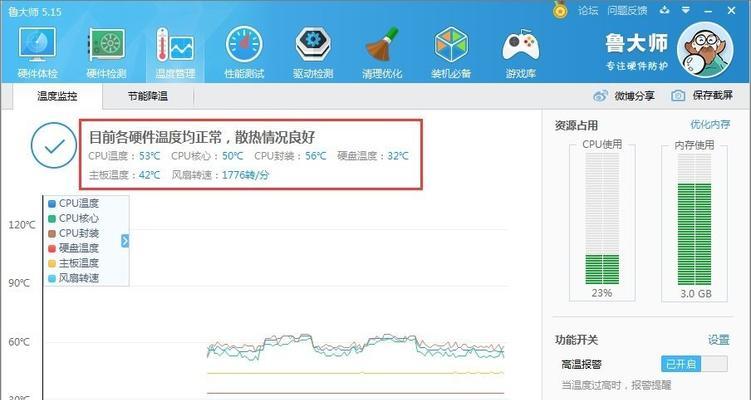Click the status checkmark circle icon
This screenshot has width=751, height=400.
pyautogui.click(x=54, y=146)
